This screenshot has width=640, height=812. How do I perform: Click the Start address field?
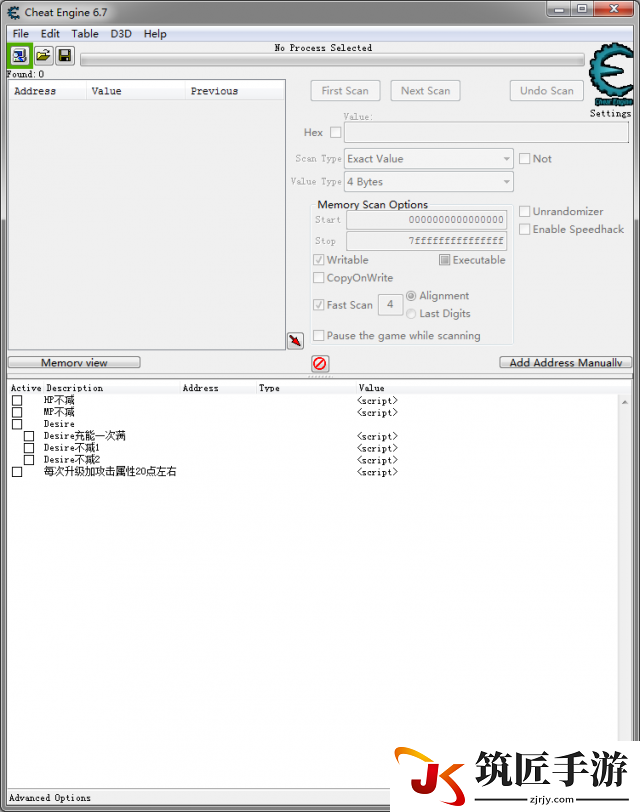(427, 220)
